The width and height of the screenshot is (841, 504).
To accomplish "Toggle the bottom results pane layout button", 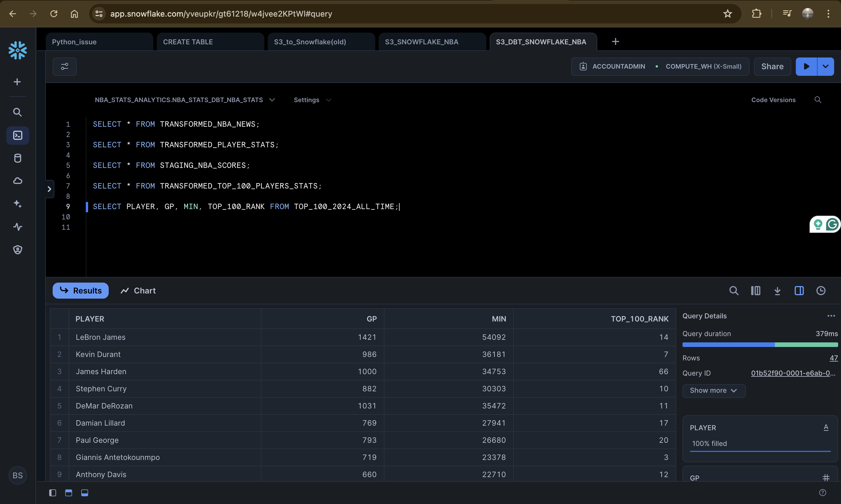I will tap(85, 493).
